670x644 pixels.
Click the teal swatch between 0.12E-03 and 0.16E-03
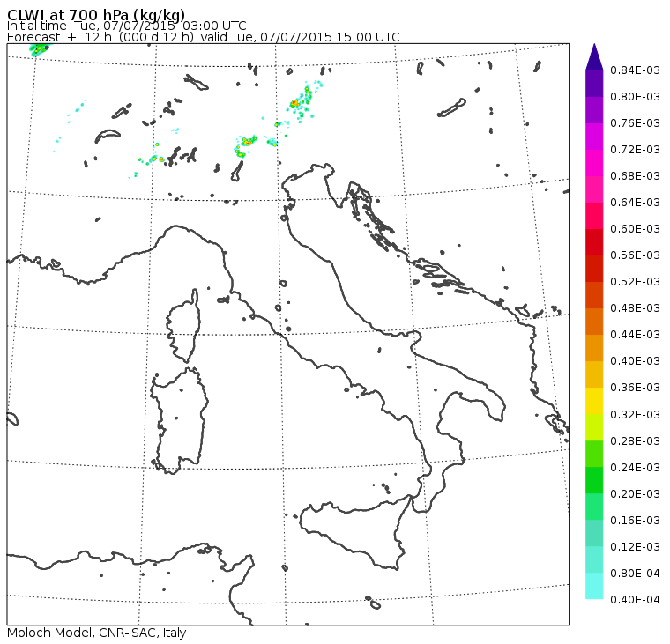tap(594, 534)
